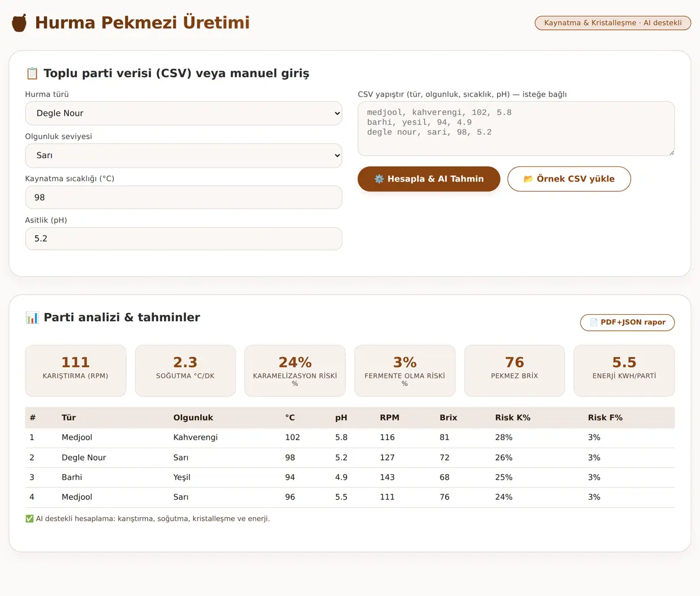
Task: Click the green checkmark icon in status line
Action: [29, 519]
